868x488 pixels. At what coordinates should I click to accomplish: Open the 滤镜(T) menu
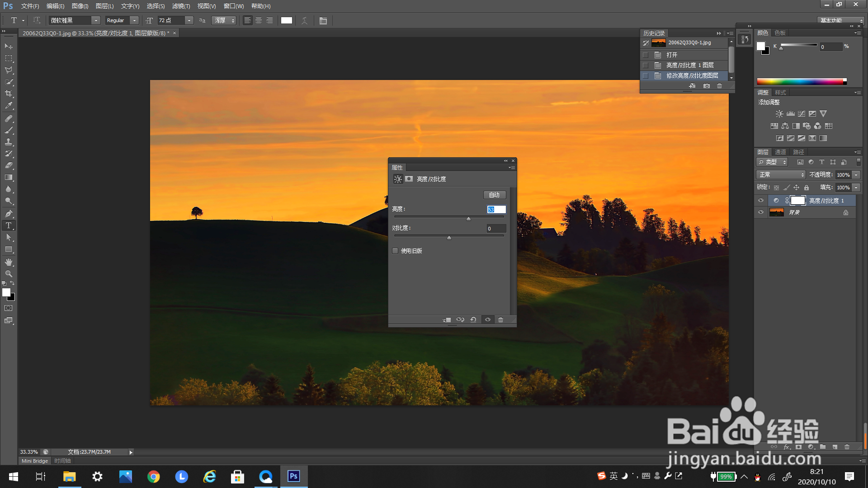(181, 6)
